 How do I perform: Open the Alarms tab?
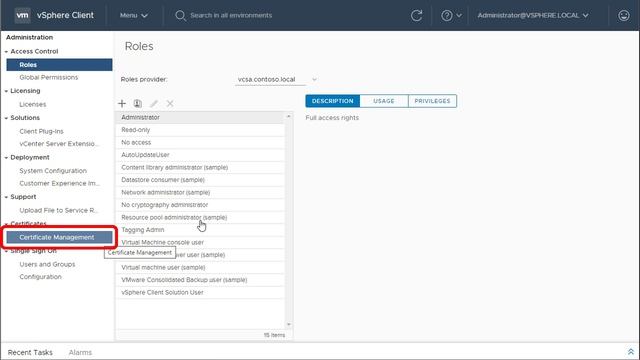point(80,352)
